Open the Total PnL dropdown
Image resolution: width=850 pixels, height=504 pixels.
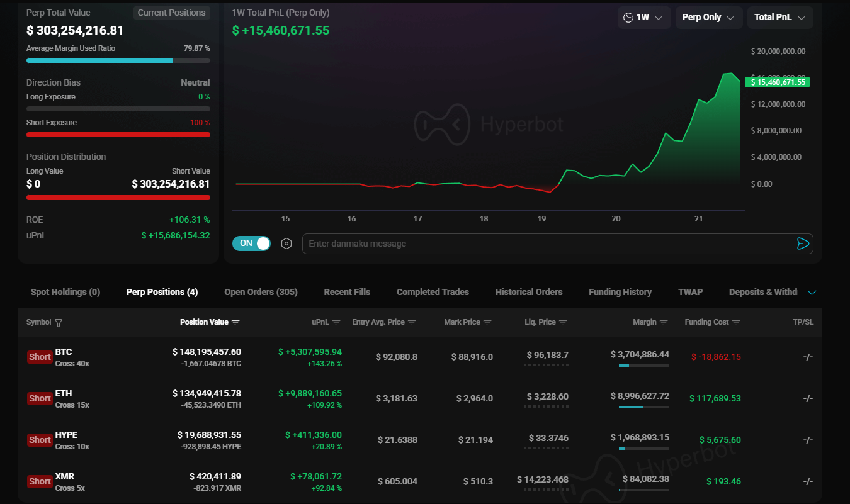click(779, 18)
